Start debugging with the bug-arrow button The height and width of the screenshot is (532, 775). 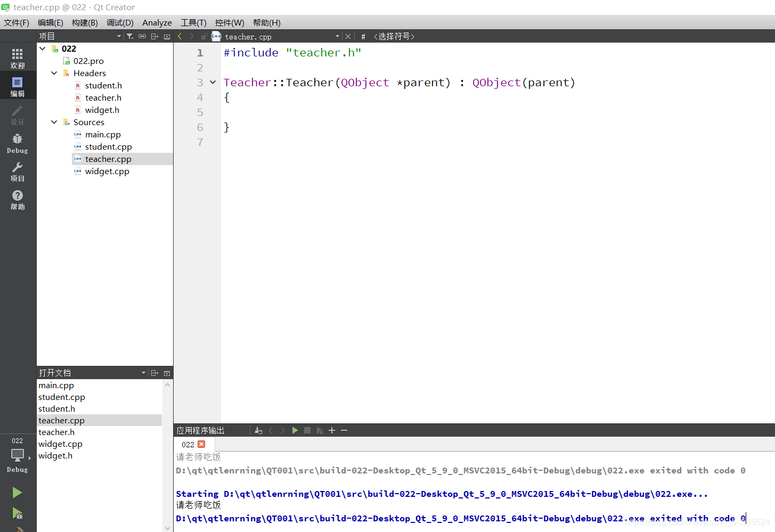click(18, 513)
